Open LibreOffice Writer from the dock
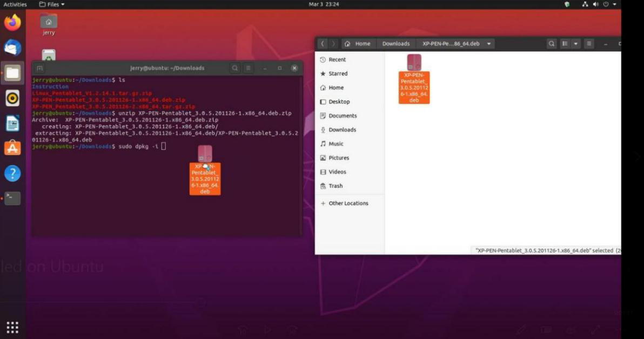This screenshot has height=339, width=644. (12, 123)
